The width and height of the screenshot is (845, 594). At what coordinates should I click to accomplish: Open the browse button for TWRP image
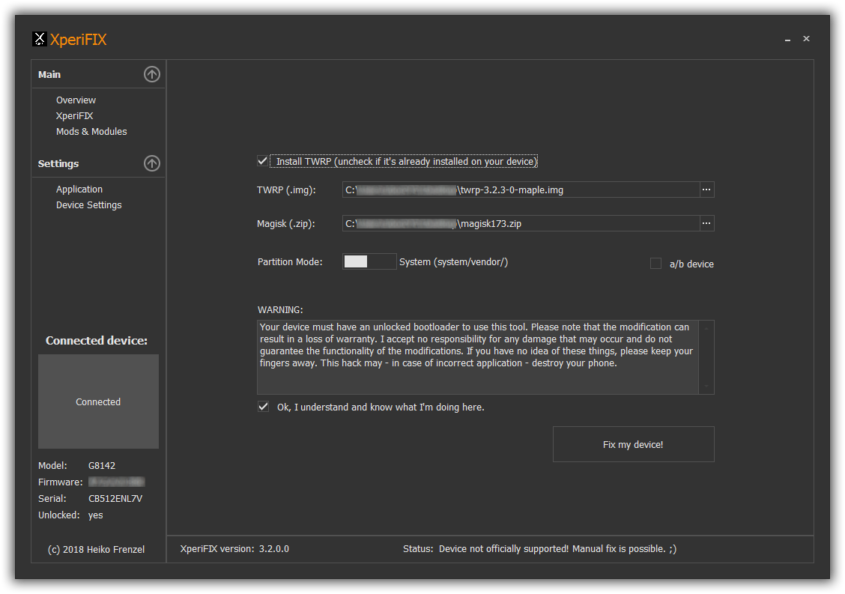pyautogui.click(x=704, y=189)
